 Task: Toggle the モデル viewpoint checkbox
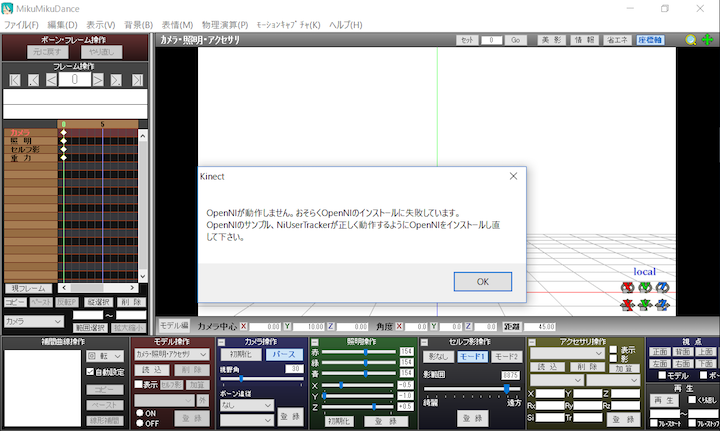662,375
